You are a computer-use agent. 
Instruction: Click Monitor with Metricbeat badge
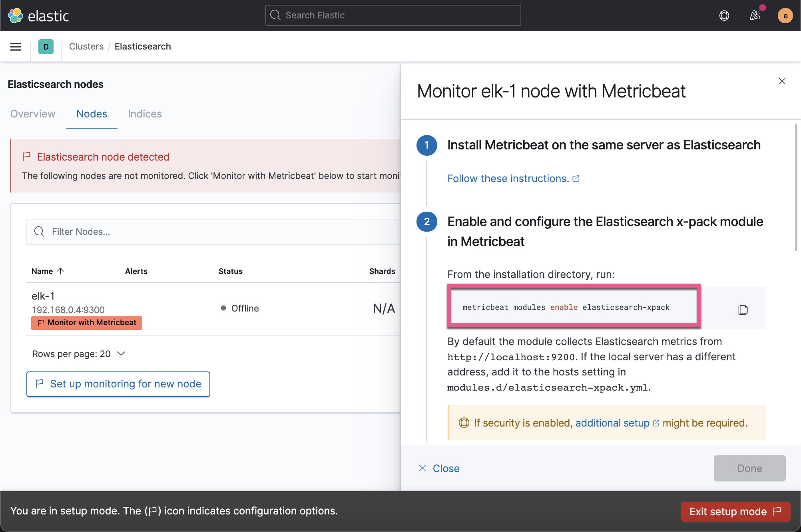click(x=87, y=323)
